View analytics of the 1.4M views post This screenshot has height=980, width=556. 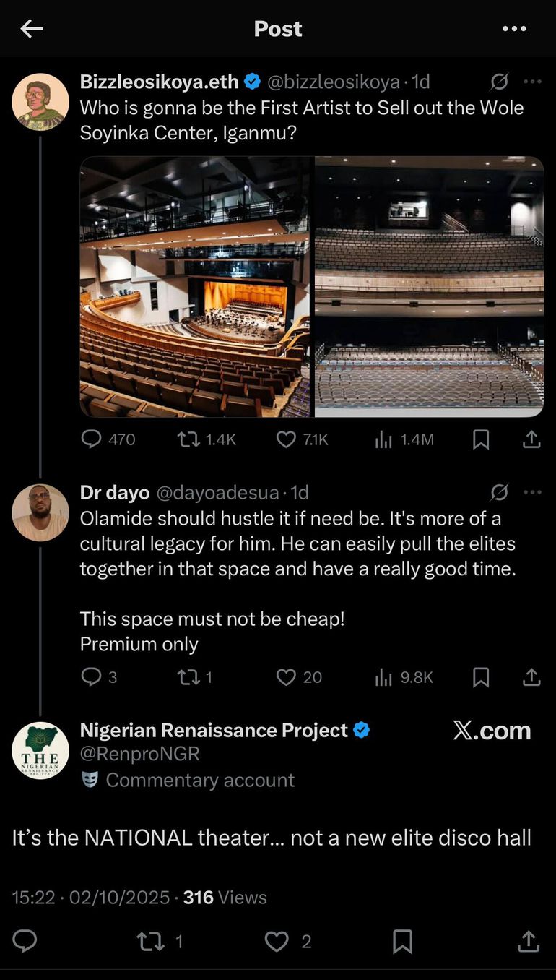pyautogui.click(x=383, y=439)
